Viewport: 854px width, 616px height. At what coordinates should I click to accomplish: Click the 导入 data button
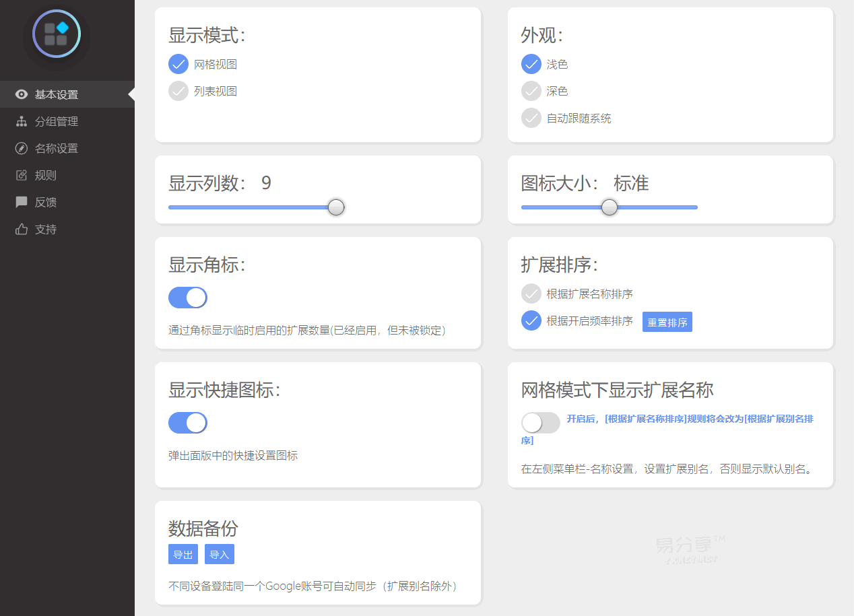pos(219,554)
